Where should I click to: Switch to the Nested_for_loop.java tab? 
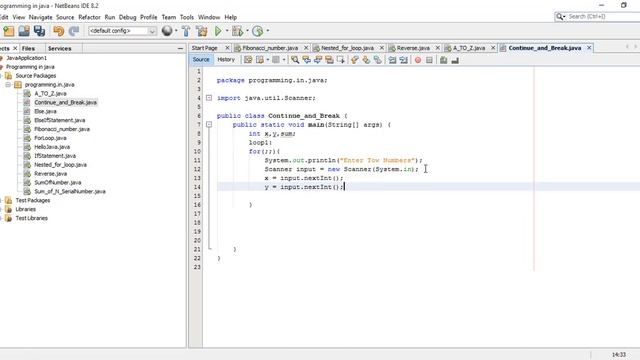pyautogui.click(x=347, y=48)
